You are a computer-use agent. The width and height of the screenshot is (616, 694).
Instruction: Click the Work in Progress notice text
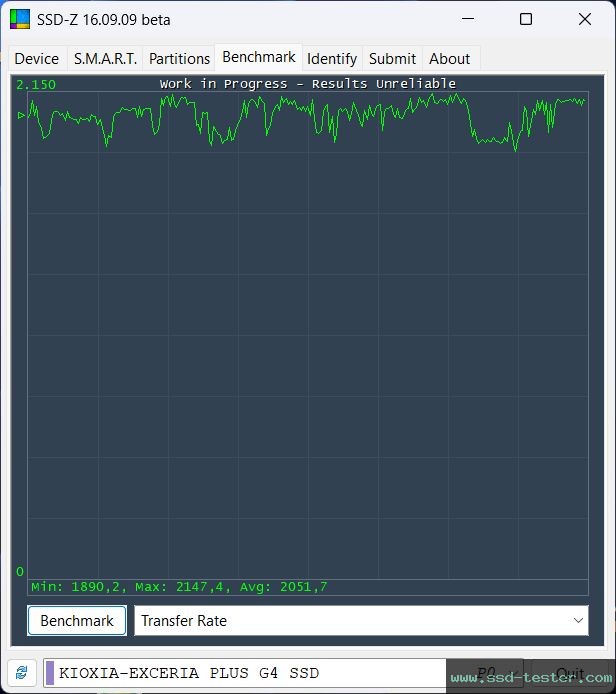[308, 84]
